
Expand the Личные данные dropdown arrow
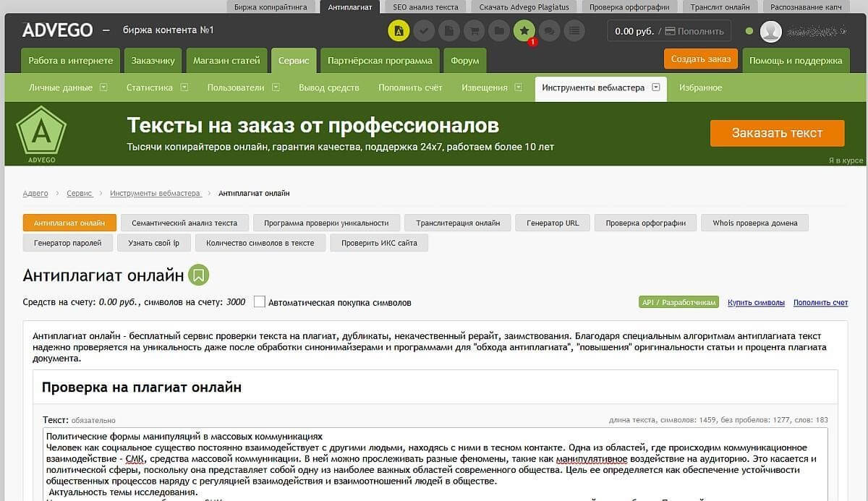pos(103,87)
